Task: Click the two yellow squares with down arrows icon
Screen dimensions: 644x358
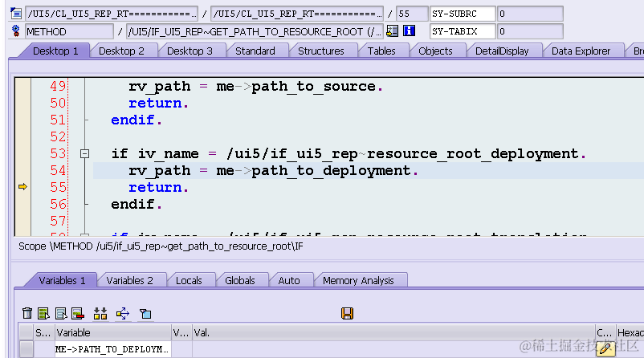Action: click(100, 313)
